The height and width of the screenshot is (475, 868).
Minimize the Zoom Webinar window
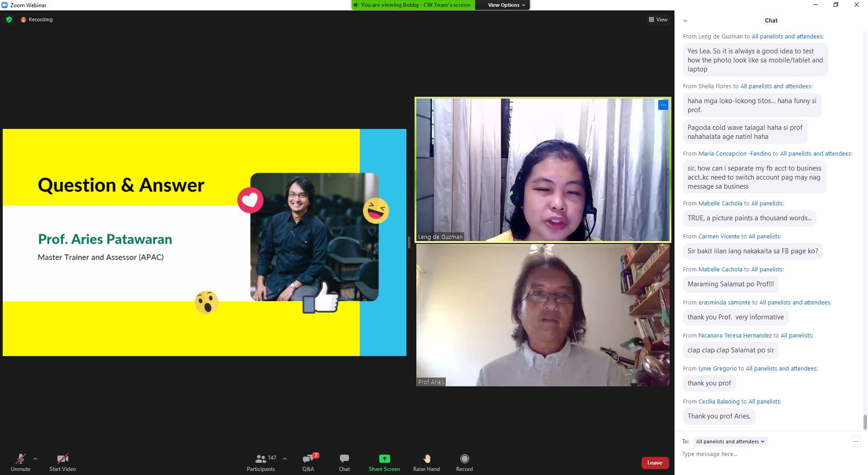(x=816, y=5)
